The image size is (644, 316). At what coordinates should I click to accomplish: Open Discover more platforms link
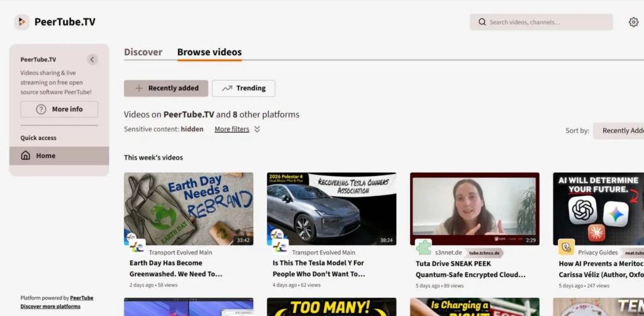[50, 306]
